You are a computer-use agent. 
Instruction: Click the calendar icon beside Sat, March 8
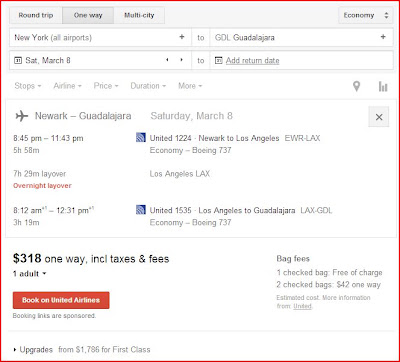18,61
